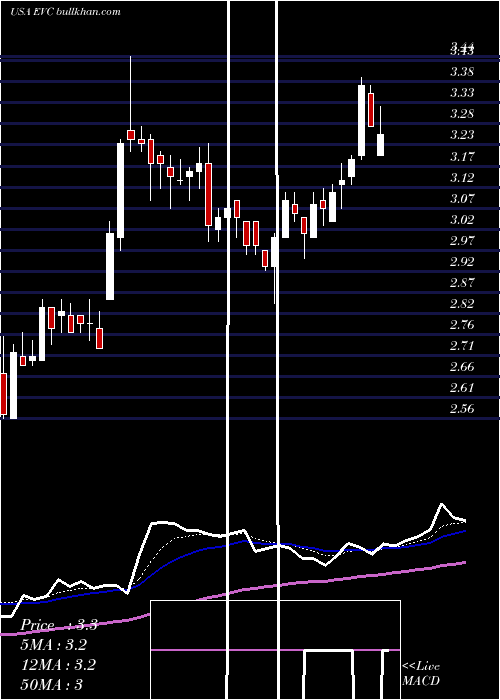Select the 2.76 price axis label
The width and height of the screenshot is (500, 700).
pyautogui.click(x=462, y=325)
